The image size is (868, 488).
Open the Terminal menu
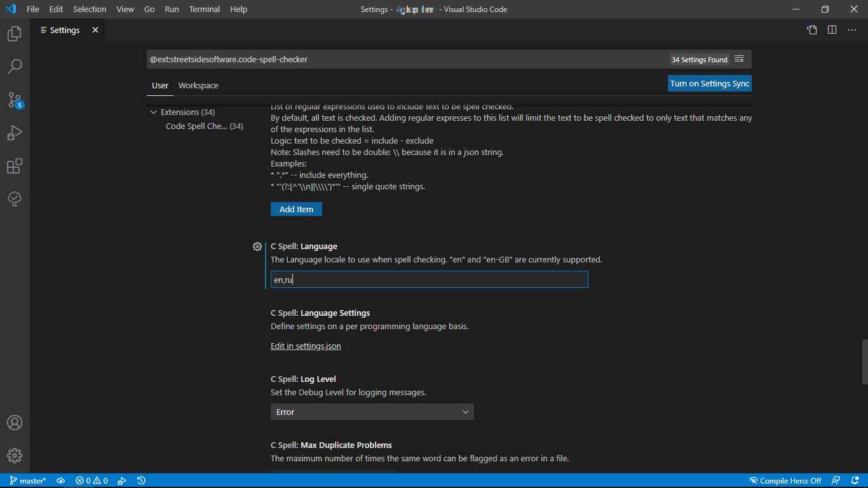(205, 9)
